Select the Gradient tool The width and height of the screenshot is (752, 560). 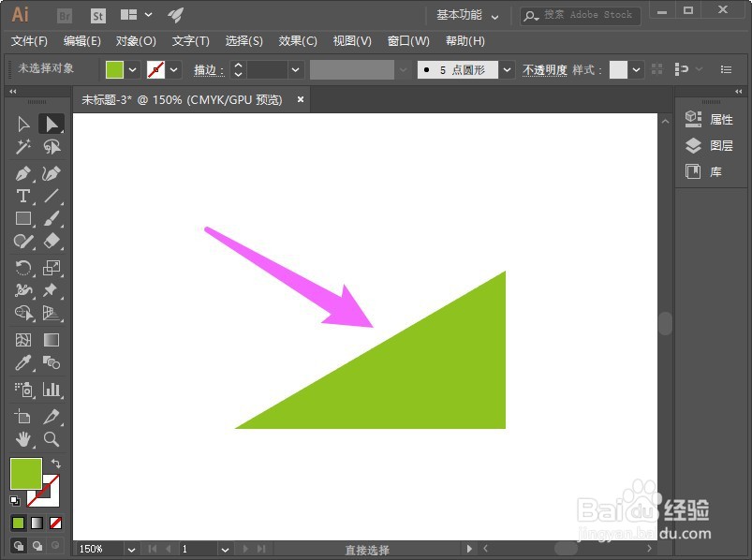pos(52,340)
